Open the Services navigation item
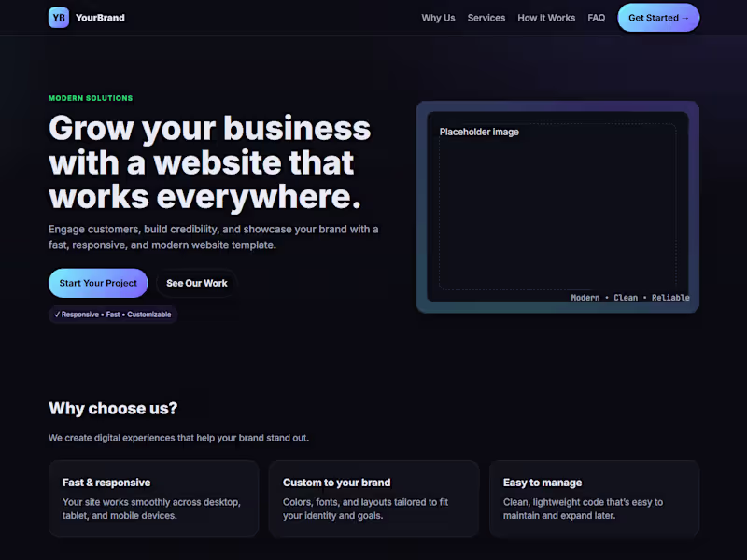The width and height of the screenshot is (747, 560). [486, 18]
